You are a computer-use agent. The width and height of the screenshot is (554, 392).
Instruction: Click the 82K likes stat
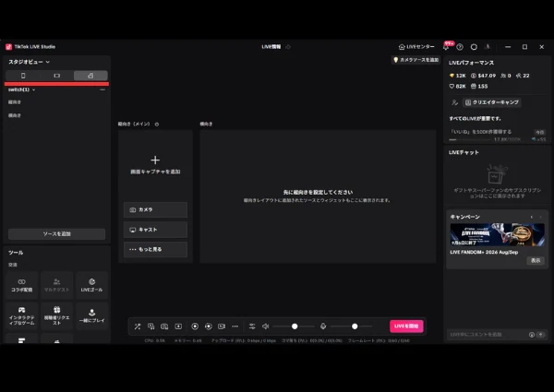pyautogui.click(x=457, y=86)
